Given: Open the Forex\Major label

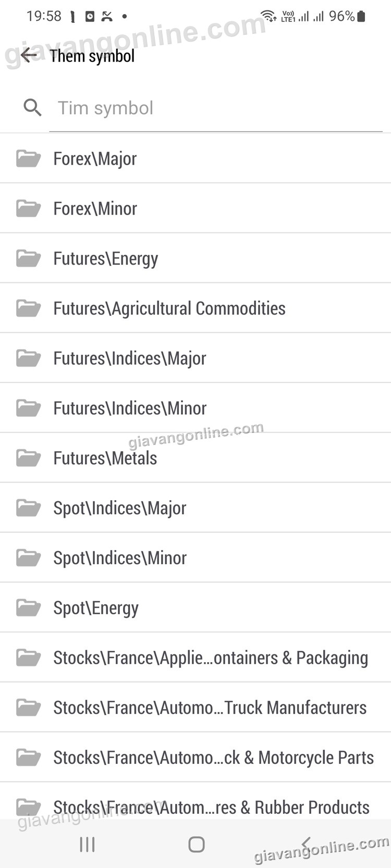Looking at the screenshot, I should pyautogui.click(x=95, y=159).
